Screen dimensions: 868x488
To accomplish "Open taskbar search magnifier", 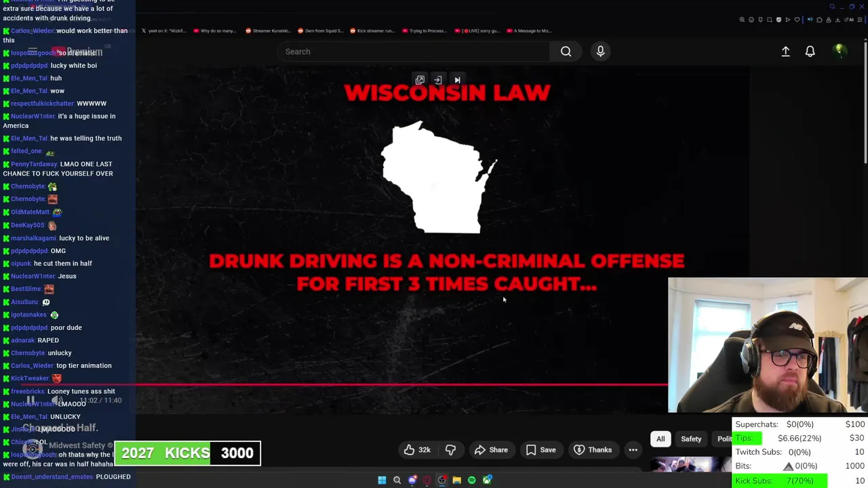I will tap(397, 480).
